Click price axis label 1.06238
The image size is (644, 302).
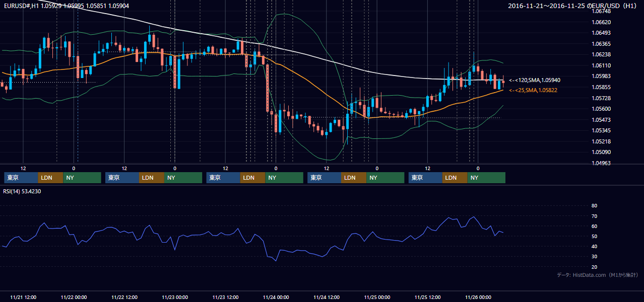coord(600,55)
